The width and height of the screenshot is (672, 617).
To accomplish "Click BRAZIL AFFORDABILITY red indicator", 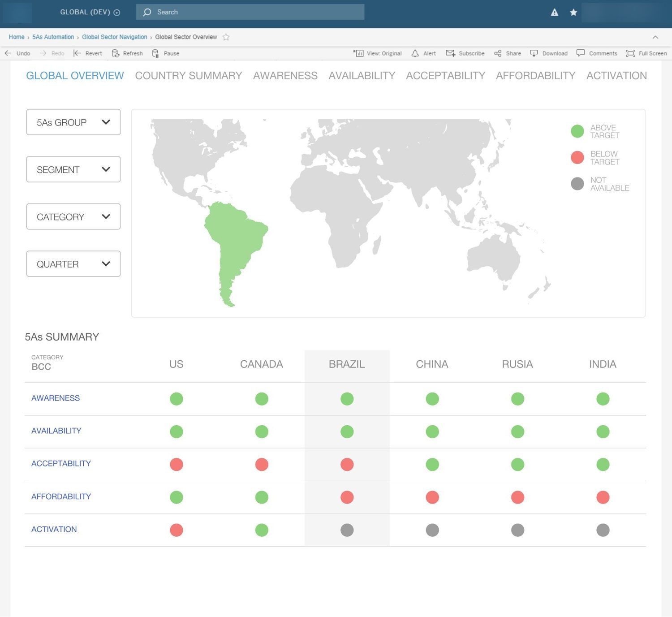I will click(x=347, y=497).
